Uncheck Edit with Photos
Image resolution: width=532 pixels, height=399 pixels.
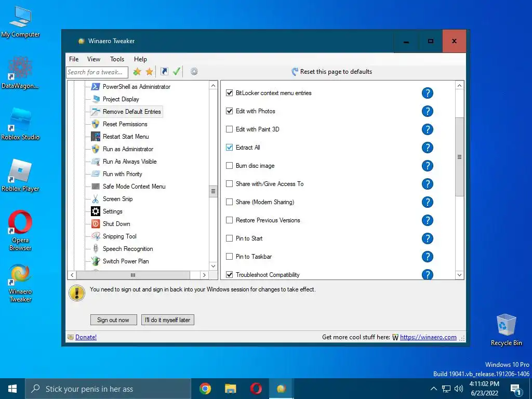point(229,111)
